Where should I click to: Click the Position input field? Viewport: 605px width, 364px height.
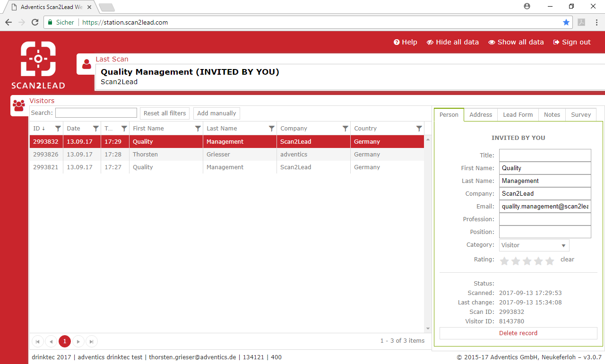(x=545, y=232)
